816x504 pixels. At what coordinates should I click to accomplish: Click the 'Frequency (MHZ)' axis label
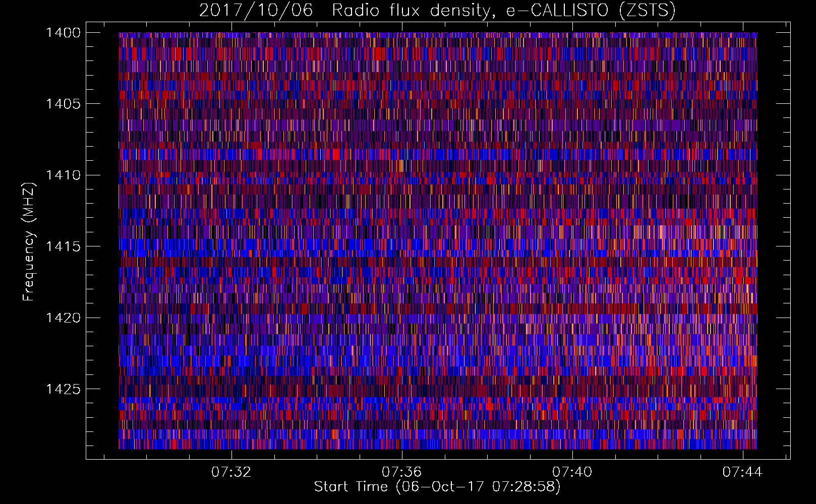(x=29, y=241)
